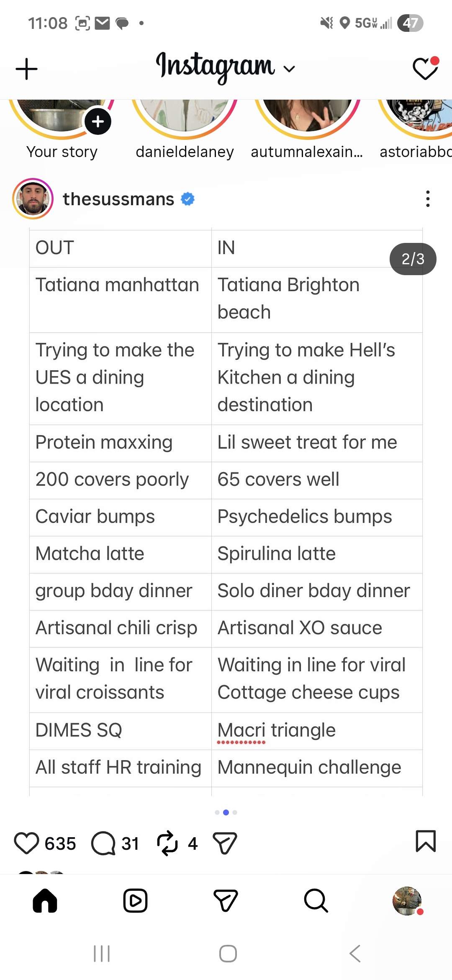Go to Home tab

[x=45, y=900]
